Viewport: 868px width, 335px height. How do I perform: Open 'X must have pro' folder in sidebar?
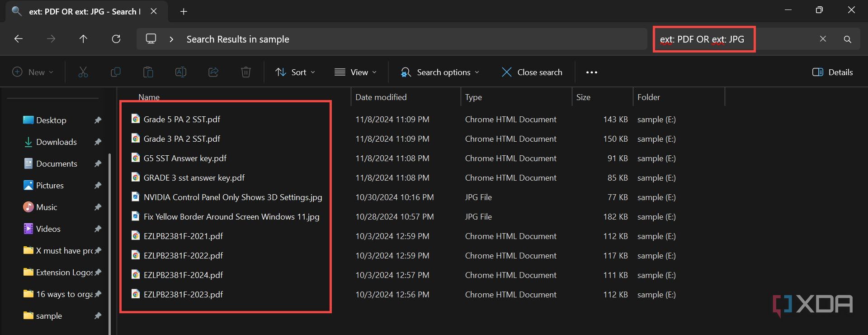point(58,250)
